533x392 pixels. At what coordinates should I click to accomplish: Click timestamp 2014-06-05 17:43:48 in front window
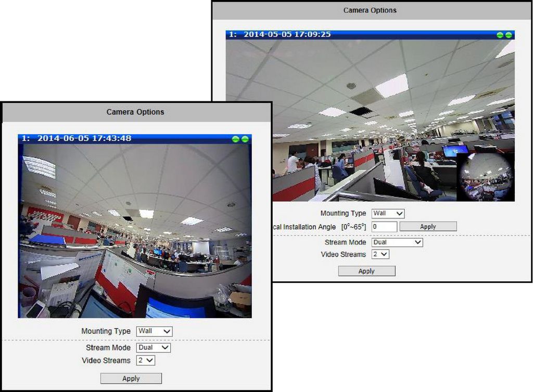(x=84, y=138)
